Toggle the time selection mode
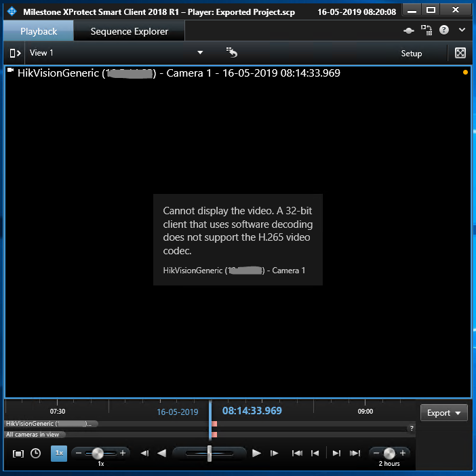 (x=18, y=453)
